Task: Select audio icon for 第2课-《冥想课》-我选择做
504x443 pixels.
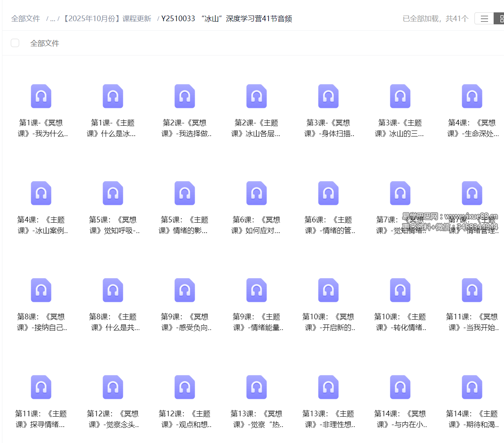Action: 185,96
